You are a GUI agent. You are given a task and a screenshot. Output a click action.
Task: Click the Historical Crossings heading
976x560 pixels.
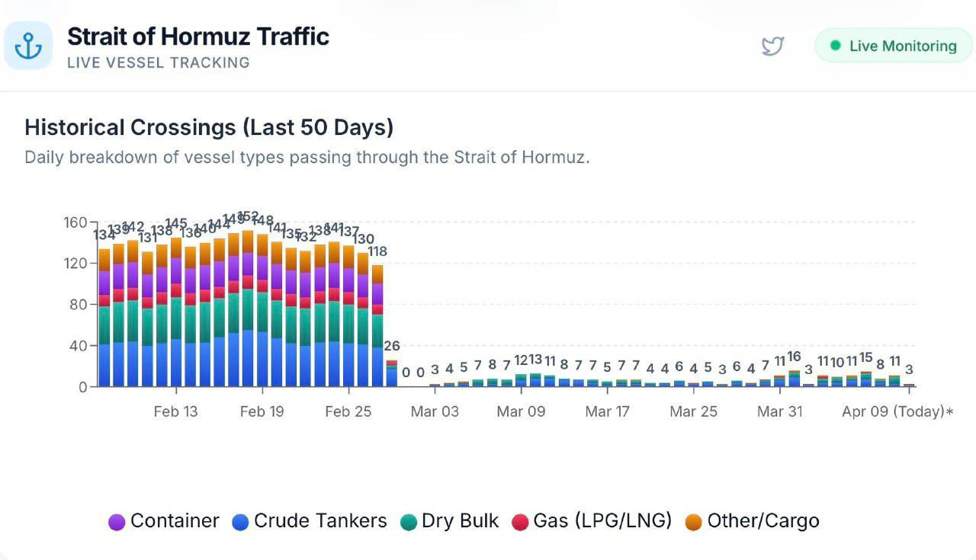pos(209,127)
